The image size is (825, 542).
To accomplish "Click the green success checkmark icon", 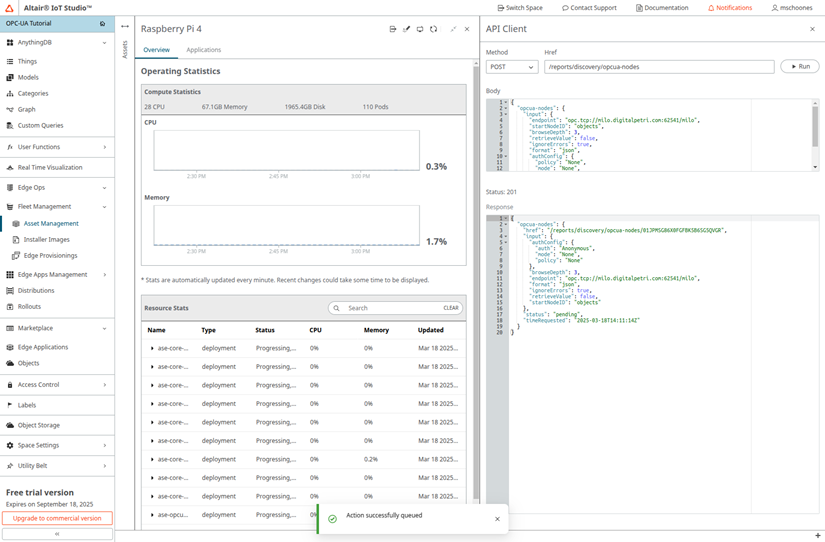I will click(x=333, y=519).
